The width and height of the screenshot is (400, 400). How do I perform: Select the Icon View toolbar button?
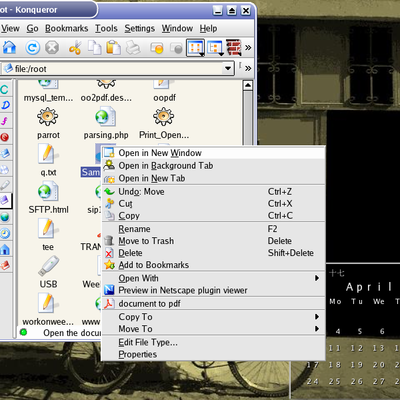(x=195, y=48)
